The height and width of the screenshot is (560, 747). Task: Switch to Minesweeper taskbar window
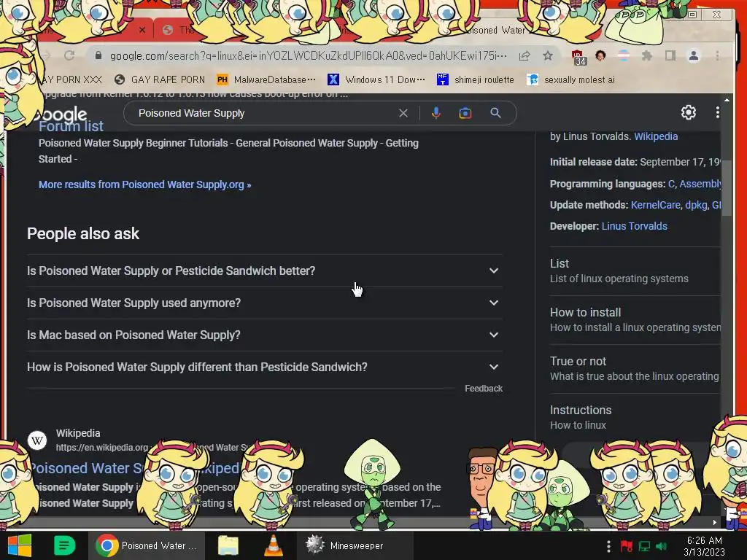pos(355,545)
